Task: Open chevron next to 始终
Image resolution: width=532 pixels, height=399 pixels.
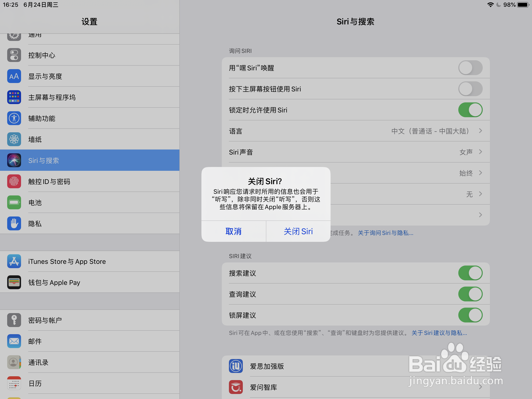Action: coord(480,173)
